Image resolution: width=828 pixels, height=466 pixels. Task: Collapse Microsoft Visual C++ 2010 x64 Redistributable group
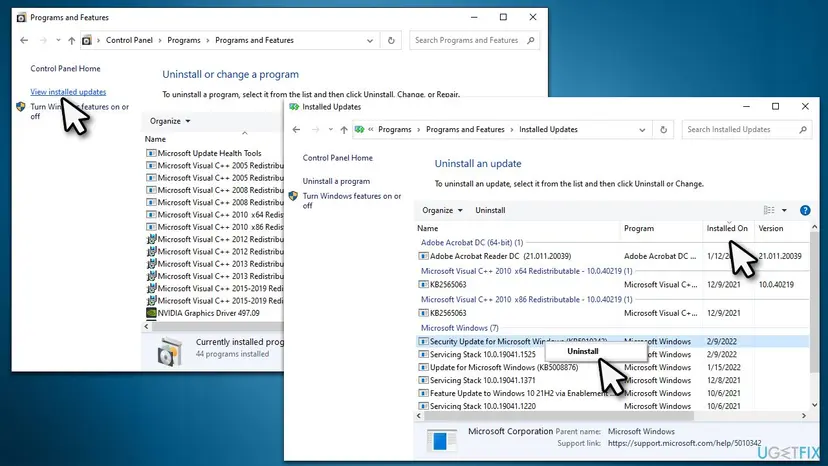(526, 271)
